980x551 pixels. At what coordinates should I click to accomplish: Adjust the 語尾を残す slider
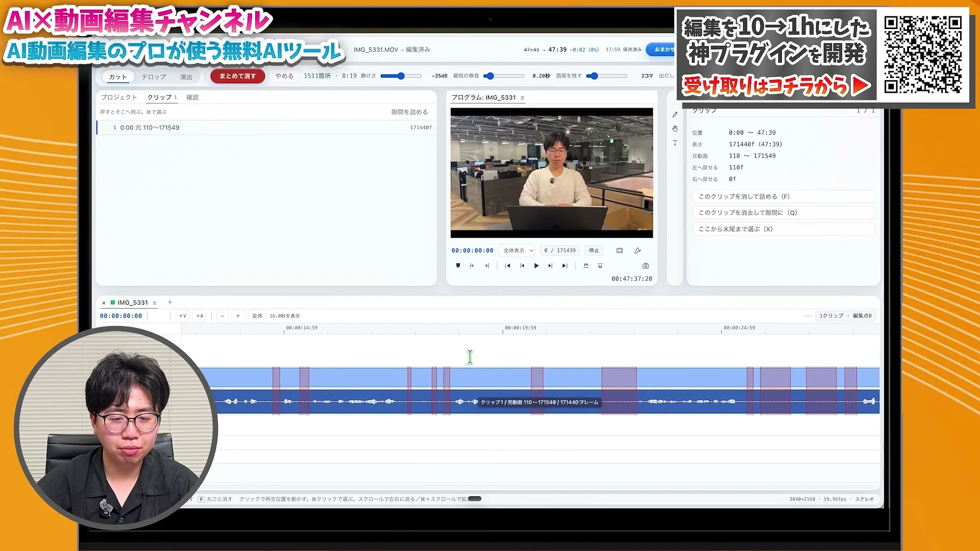(606, 76)
